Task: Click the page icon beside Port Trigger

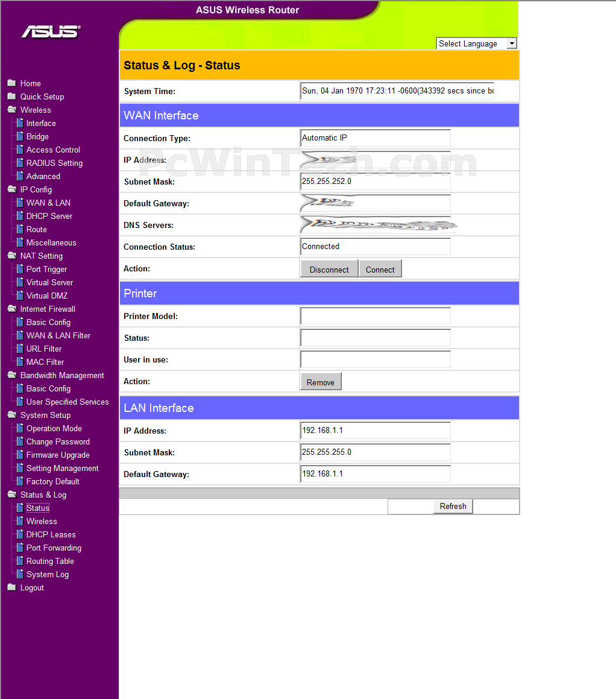Action: pos(20,269)
